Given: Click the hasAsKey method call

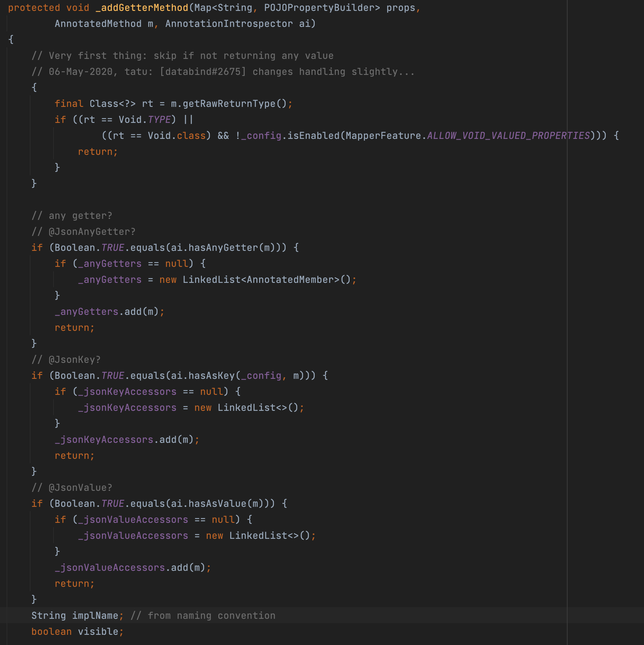Looking at the screenshot, I should pos(212,376).
